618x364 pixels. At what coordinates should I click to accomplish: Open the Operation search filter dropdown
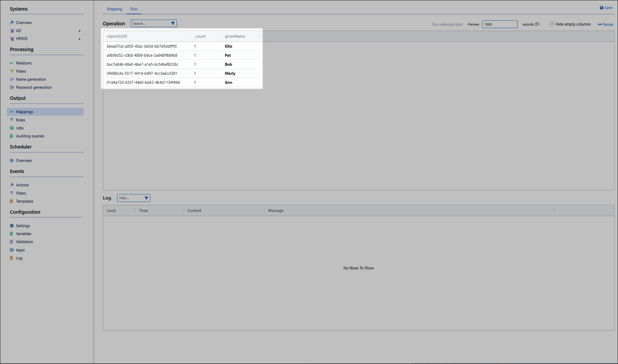[x=173, y=23]
